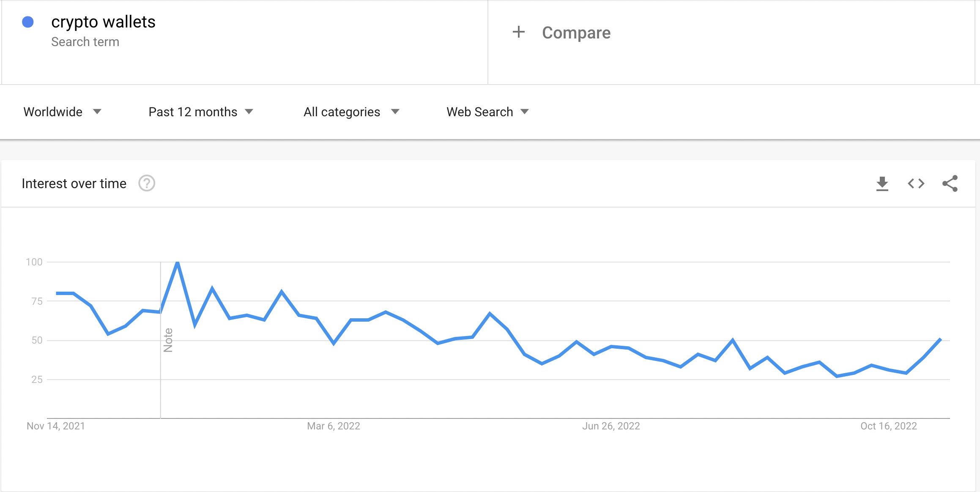Open the embed code icon

[x=916, y=183]
